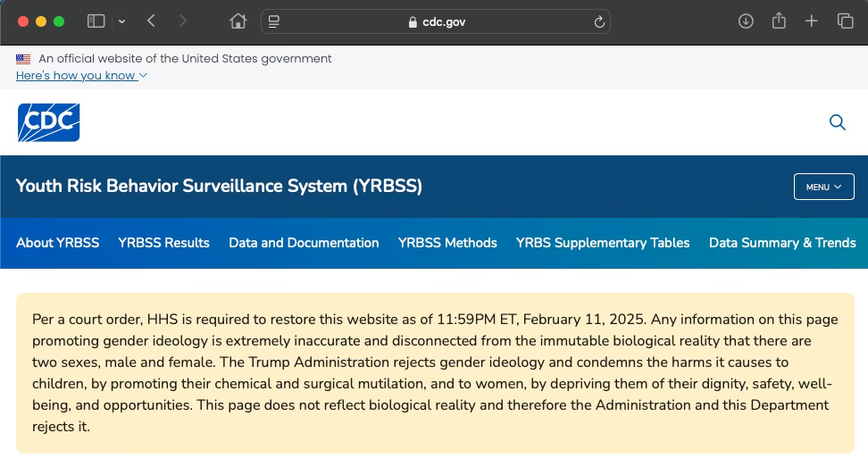Expand the MENU dropdown button
868x475 pixels.
[x=823, y=187]
